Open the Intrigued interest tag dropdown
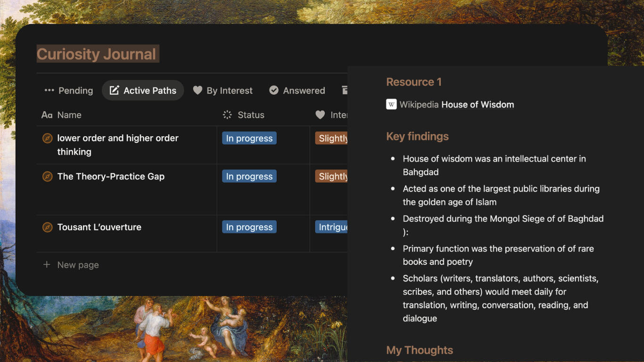Image resolution: width=644 pixels, height=362 pixels. (331, 227)
